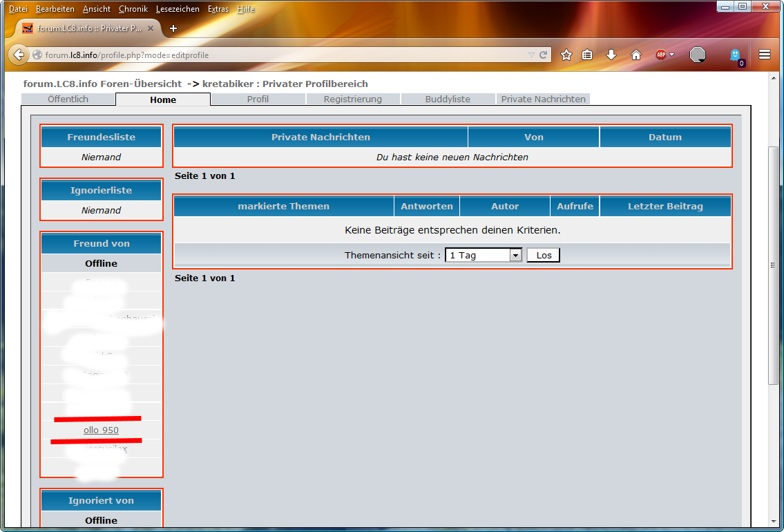Open the ollo 950 user link

(x=101, y=430)
